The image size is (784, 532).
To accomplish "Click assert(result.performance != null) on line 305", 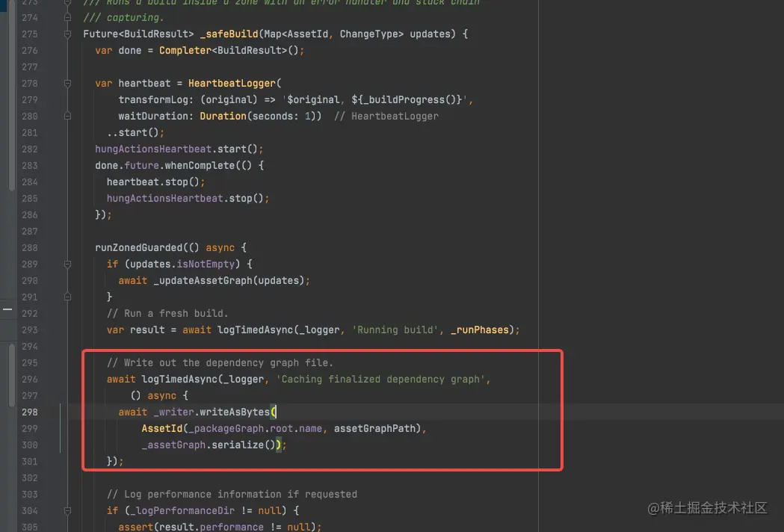I will [x=217, y=527].
